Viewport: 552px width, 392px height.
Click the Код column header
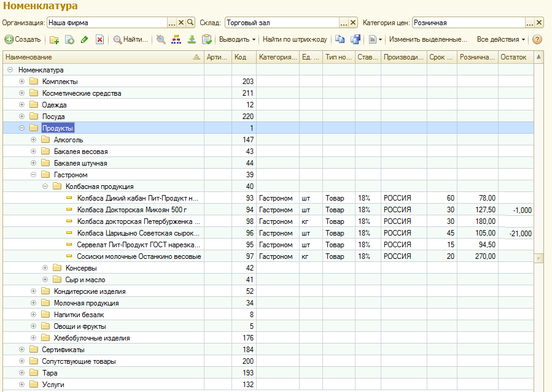[x=244, y=57]
